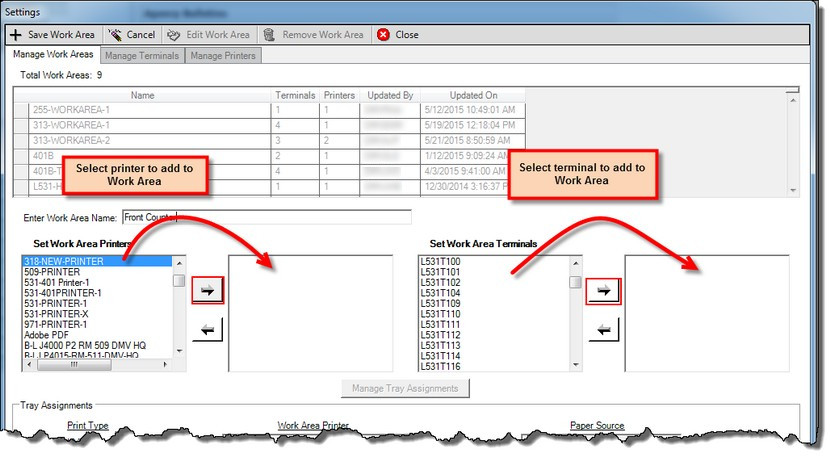Image resolution: width=831 pixels, height=462 pixels.
Task: Click the empty assigned printers list box
Action: pyautogui.click(x=311, y=314)
